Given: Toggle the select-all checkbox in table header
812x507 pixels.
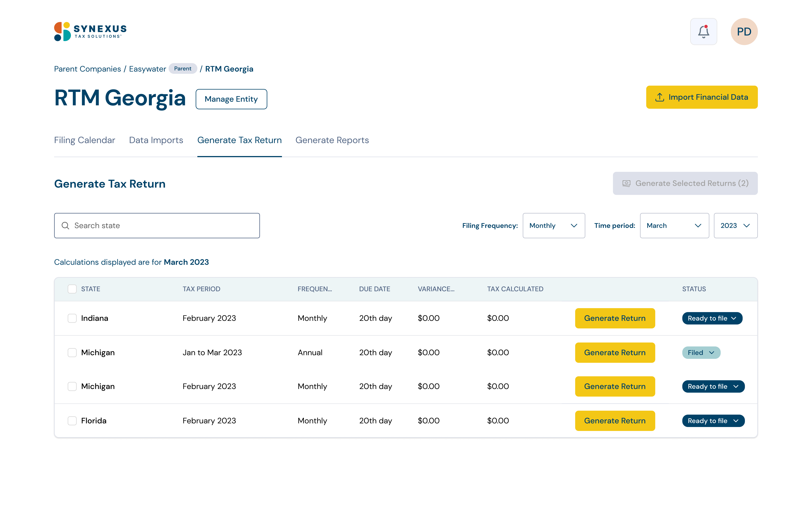Looking at the screenshot, I should tap(72, 289).
